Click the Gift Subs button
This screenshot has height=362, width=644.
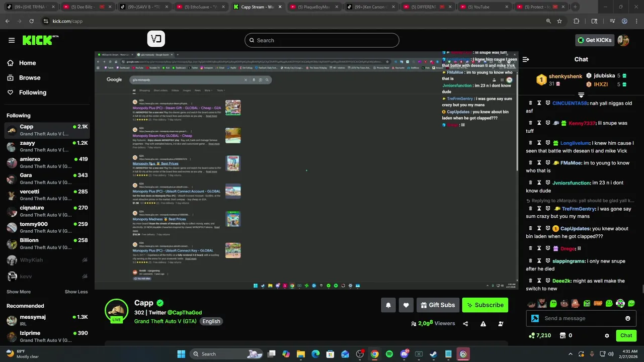[438, 305]
